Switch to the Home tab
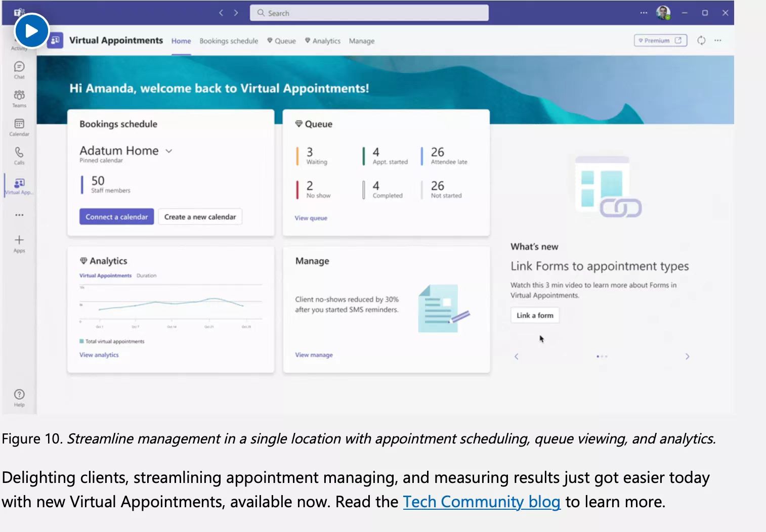Screen dimensions: 766x532 tap(181, 41)
